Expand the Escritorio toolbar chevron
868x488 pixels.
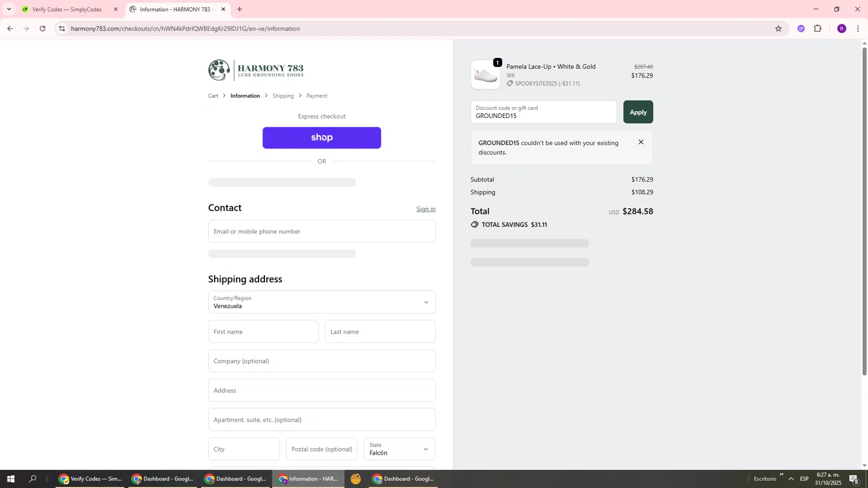point(781,475)
